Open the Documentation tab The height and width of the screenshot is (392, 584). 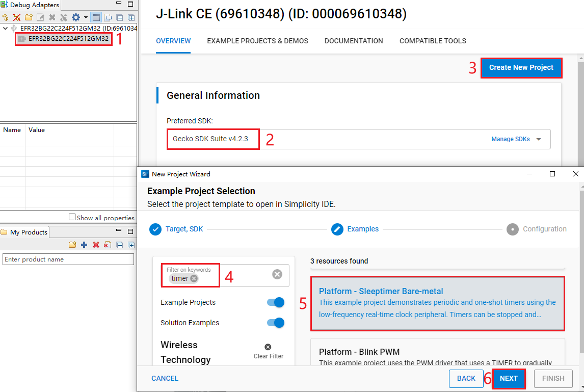coord(354,41)
